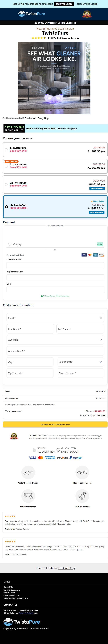Image resolution: width=108 pixels, height=644 pixels.
Task: Click the Email input field
Action: point(55,318)
